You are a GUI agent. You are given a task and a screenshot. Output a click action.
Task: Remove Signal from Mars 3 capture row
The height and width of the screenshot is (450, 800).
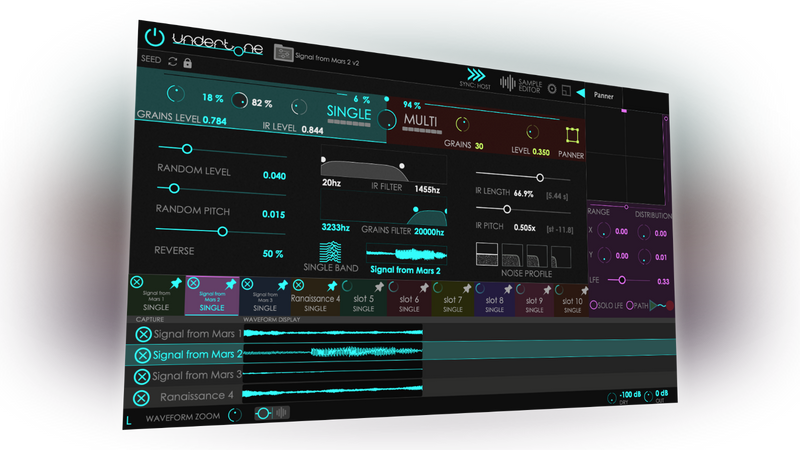[142, 377]
